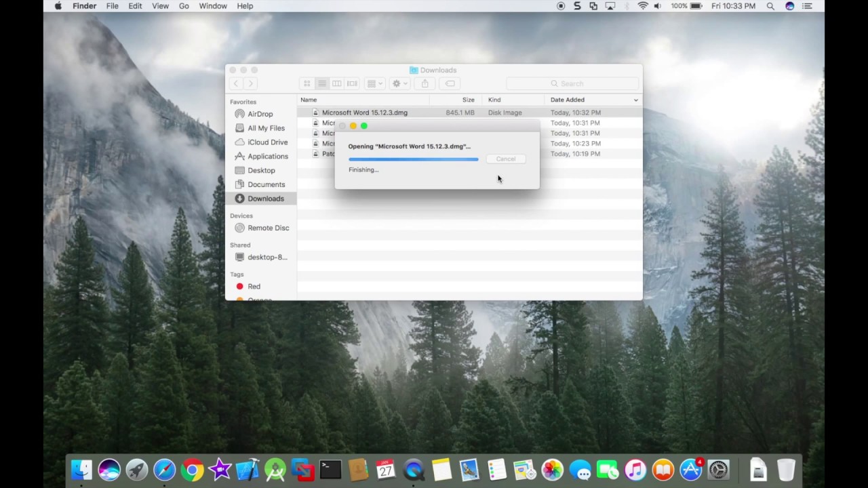Open Contacts book icon in dock

pos(358,470)
